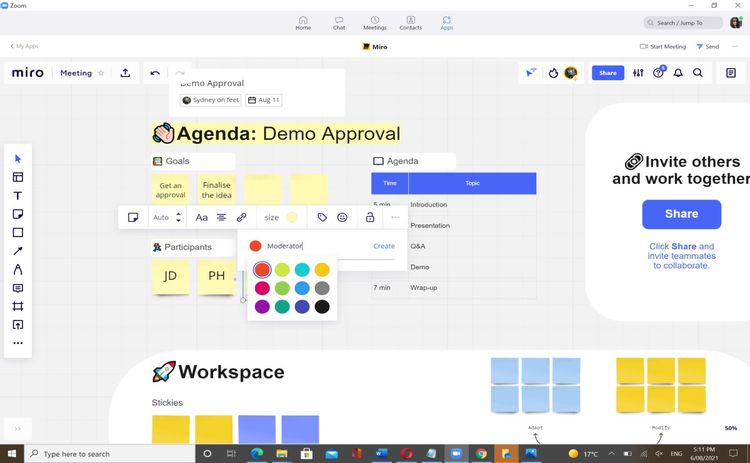Open more tools in left toolbar
750x463 pixels.
(18, 343)
